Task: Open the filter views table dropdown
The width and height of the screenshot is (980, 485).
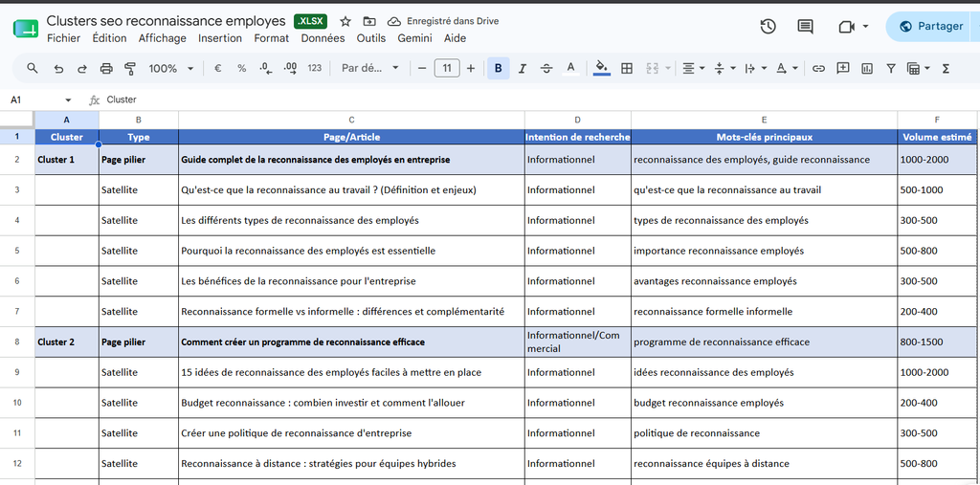Action: coord(918,68)
